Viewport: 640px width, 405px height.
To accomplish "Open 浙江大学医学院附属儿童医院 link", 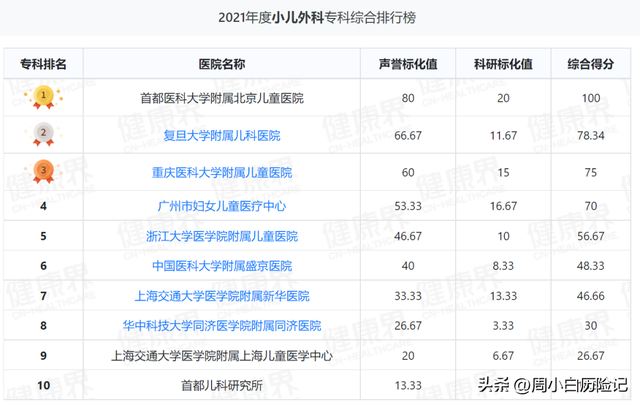I will pyautogui.click(x=222, y=236).
